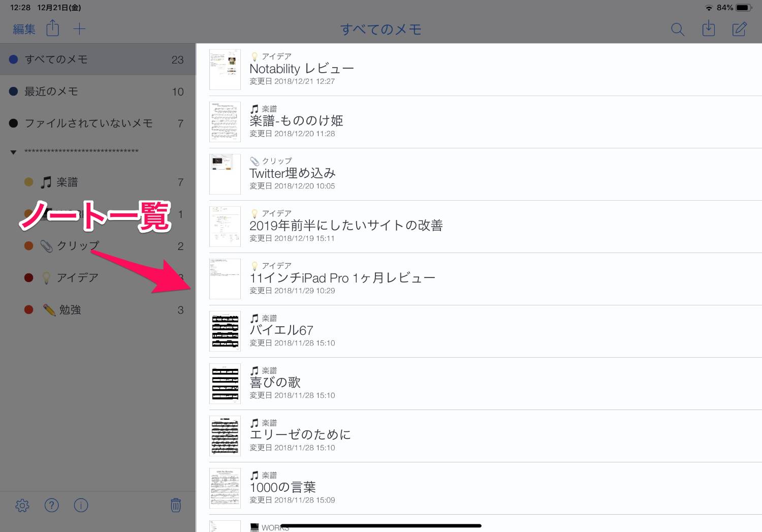Open the trash bin icon
Screen dimensions: 762x532
tap(176, 505)
